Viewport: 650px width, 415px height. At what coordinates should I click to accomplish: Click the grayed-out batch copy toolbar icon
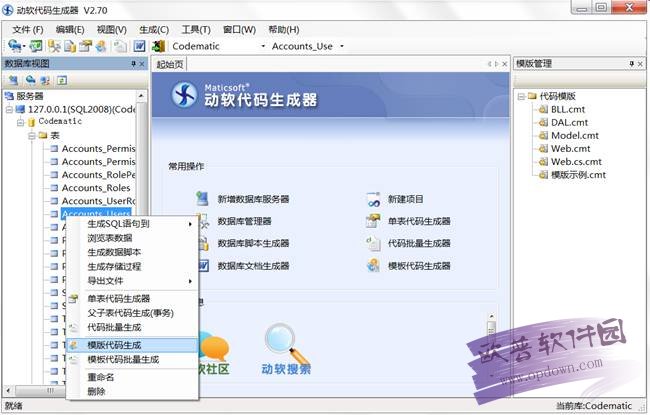click(x=120, y=46)
